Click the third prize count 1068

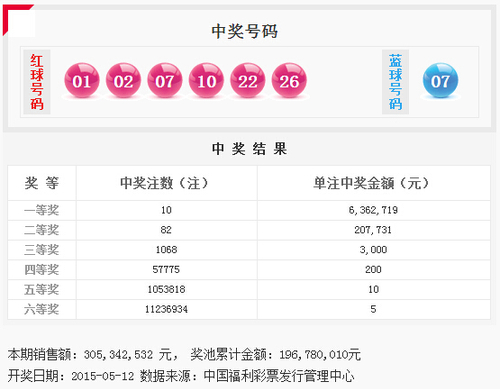pos(166,250)
